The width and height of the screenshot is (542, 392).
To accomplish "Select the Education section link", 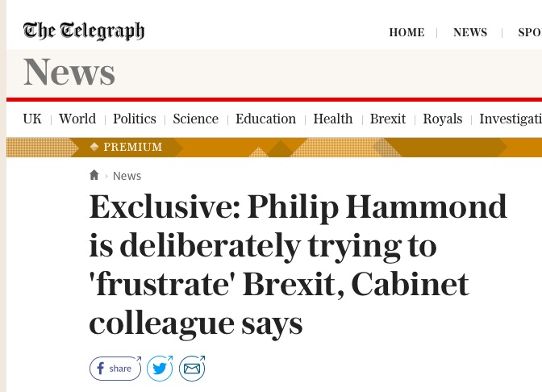I will point(266,119).
